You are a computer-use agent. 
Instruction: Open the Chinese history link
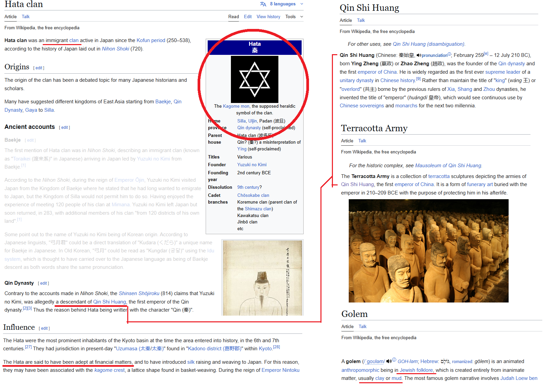(398, 80)
